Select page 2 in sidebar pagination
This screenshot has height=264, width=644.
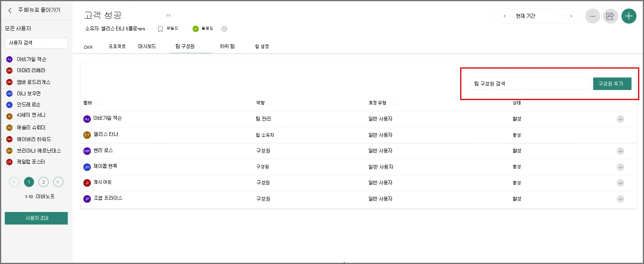click(x=44, y=182)
